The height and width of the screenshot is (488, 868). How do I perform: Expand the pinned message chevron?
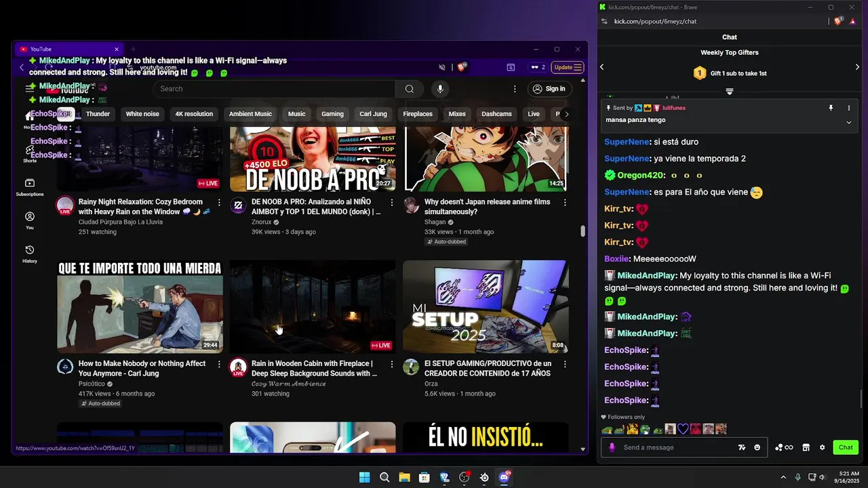(848, 122)
